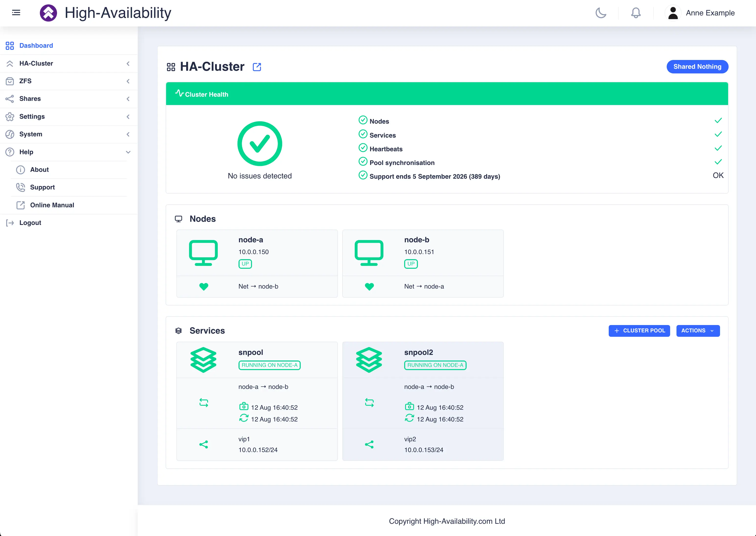Open the Online Manual link
756x536 pixels.
pyautogui.click(x=52, y=205)
